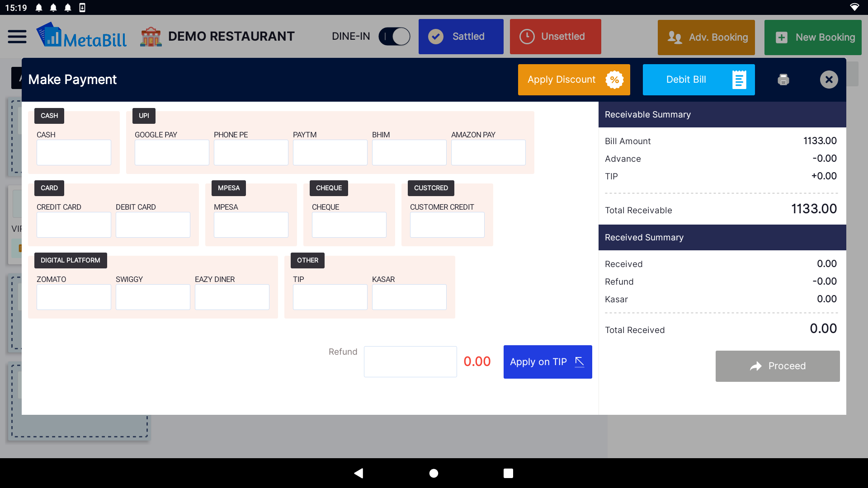Start a New Booking

pos(812,38)
